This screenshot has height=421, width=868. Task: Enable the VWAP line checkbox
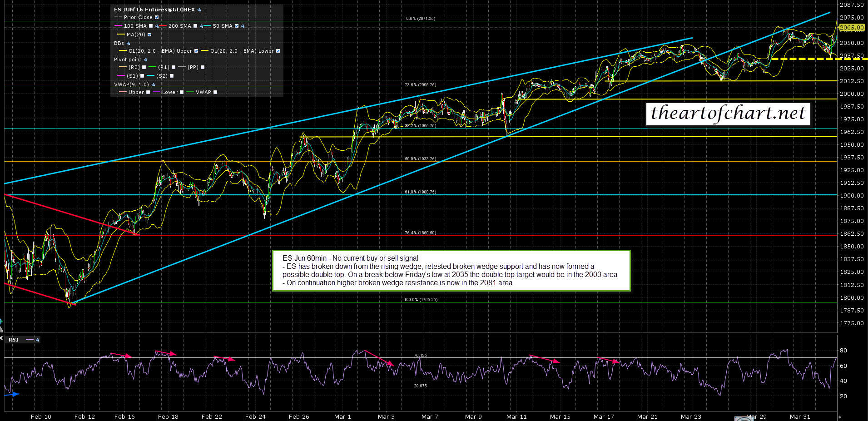(215, 92)
